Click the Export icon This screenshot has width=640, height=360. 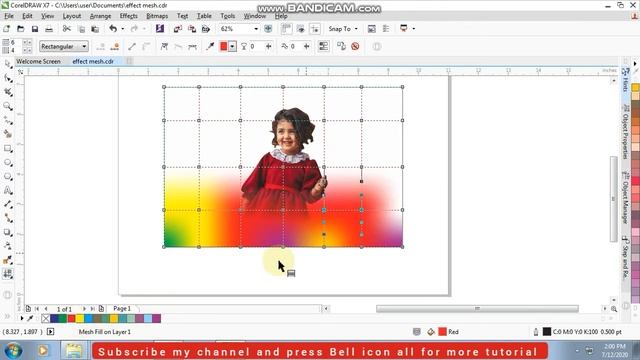click(x=192, y=29)
